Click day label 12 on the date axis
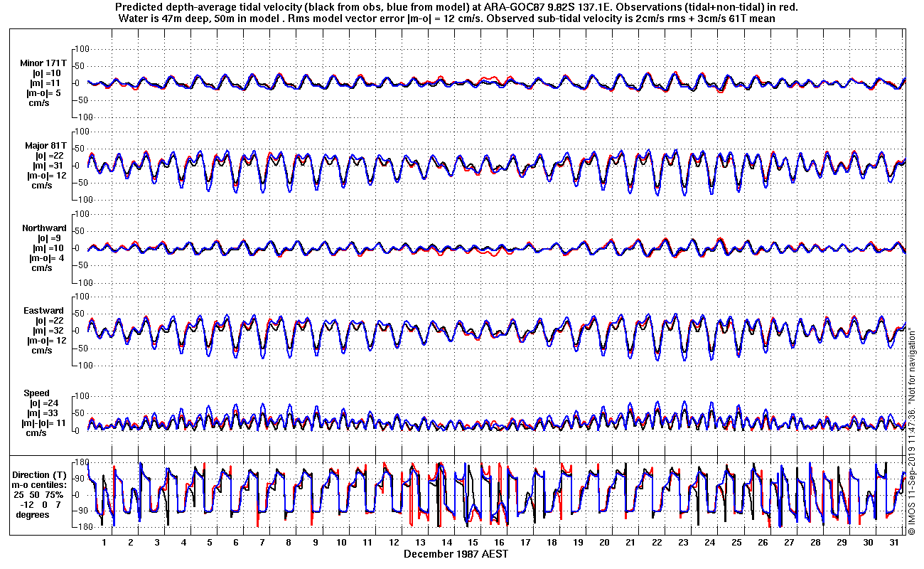This screenshot has height=569, width=924. (394, 542)
